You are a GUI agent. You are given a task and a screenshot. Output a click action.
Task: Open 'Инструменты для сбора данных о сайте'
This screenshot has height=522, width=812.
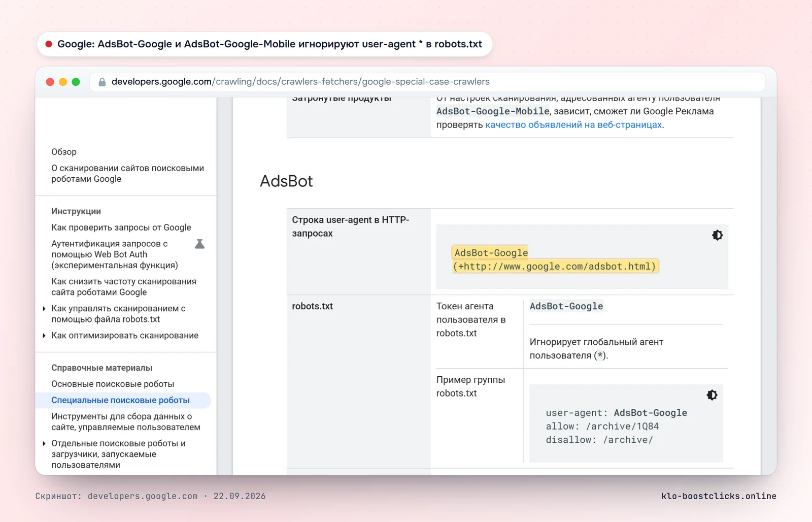(x=126, y=421)
